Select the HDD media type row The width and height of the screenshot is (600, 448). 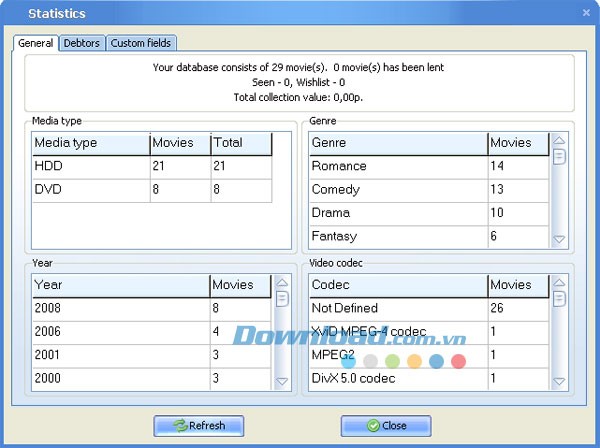point(90,166)
